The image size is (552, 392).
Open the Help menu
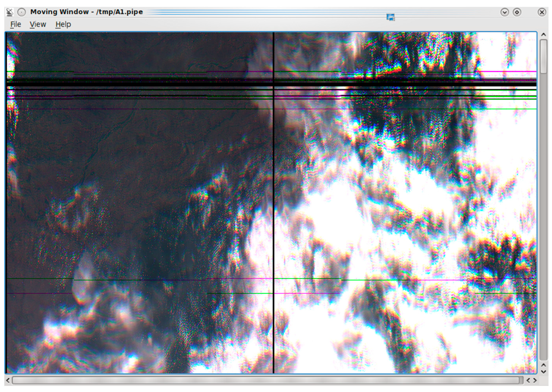click(63, 24)
